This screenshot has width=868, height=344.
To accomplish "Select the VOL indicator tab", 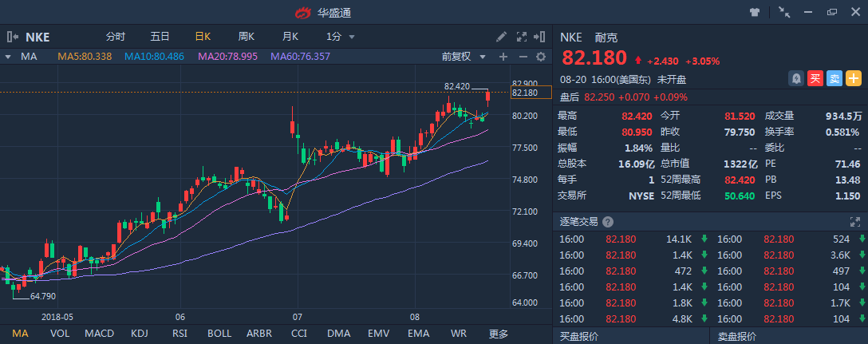I will (x=60, y=334).
